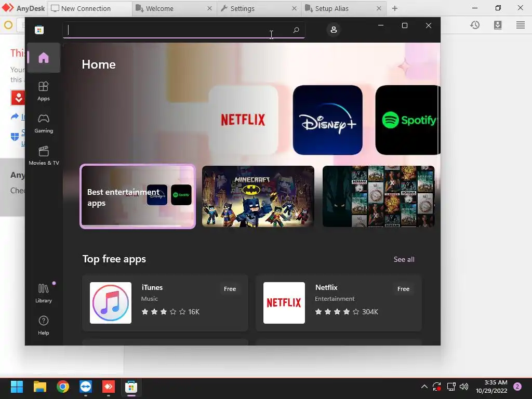This screenshot has width=532, height=399.
Task: Click the blue shield icon in AnyDesk
Action: [x=15, y=137]
